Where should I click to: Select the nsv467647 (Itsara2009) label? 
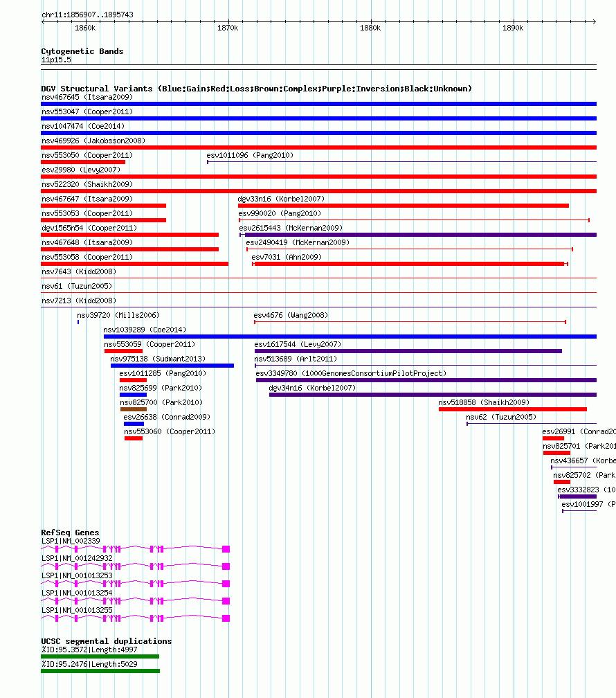(87, 199)
